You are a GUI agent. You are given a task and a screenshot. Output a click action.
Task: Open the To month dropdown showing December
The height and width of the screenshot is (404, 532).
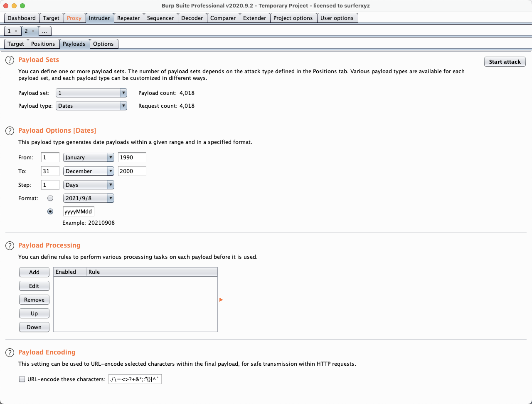[x=89, y=171]
